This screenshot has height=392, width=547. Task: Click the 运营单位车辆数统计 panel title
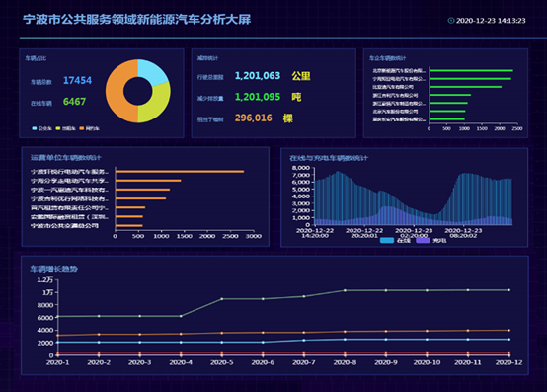tap(65, 158)
